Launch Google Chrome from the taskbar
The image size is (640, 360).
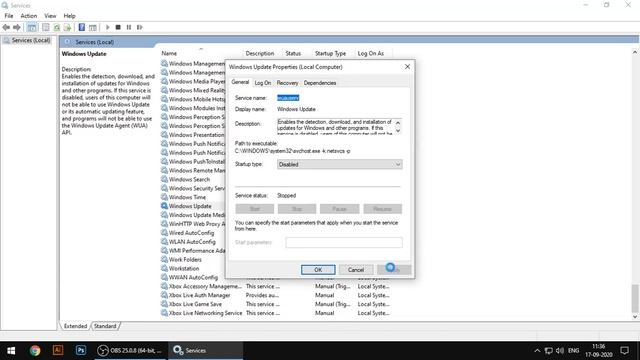35,351
